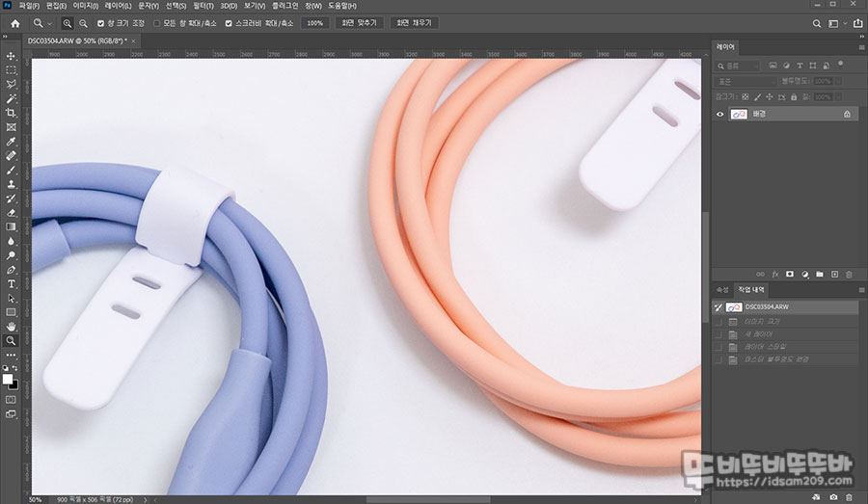
Task: Select the Move tool in the toolbox
Action: [11, 56]
